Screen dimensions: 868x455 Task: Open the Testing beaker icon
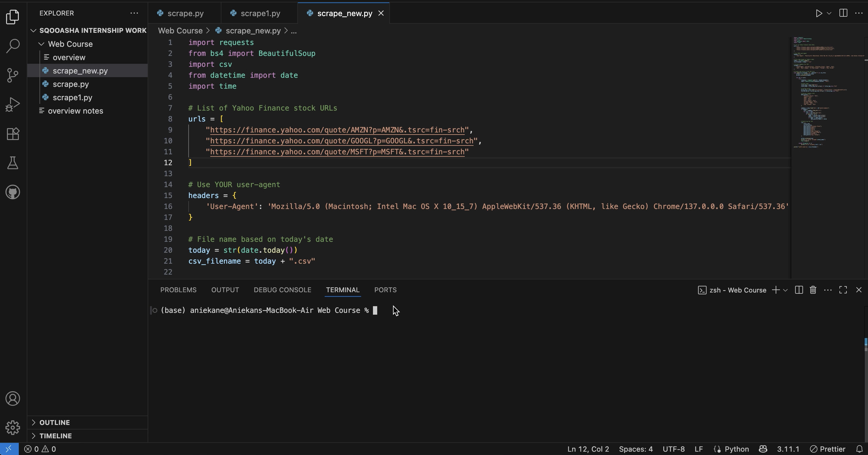(x=13, y=163)
